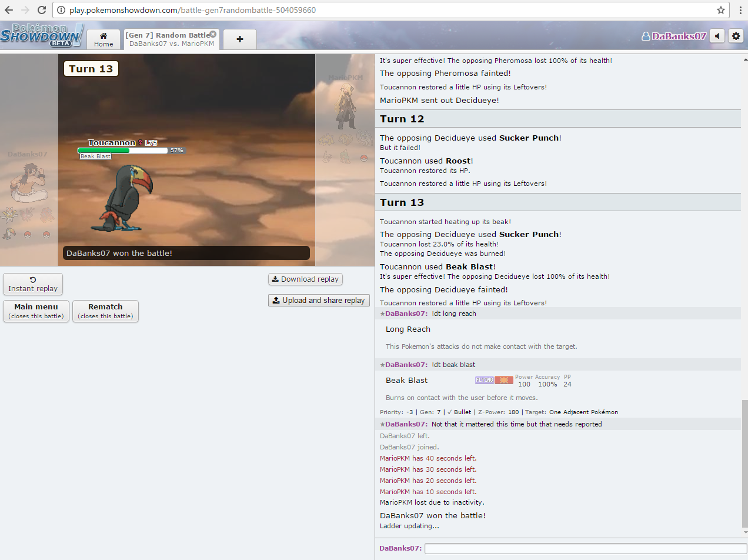Click the MarioPKM trainer avatar
Screen dimensions: 748x560
click(345, 106)
